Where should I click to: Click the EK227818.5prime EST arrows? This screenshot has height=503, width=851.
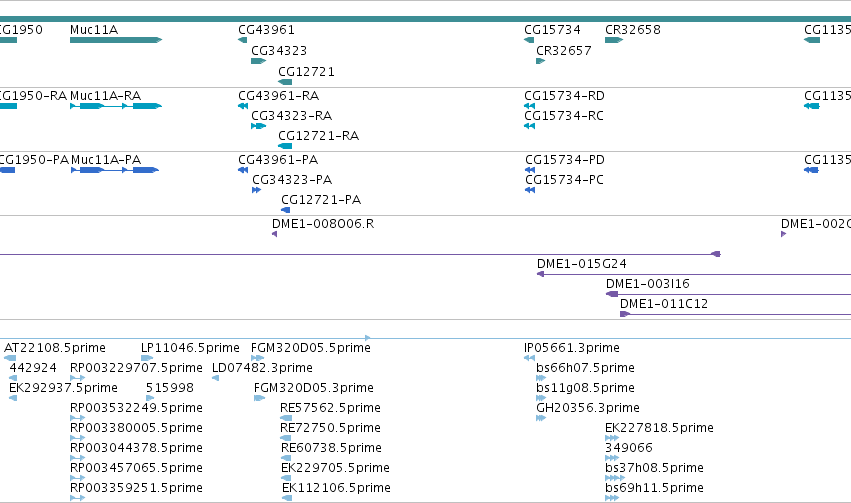pyautogui.click(x=612, y=438)
